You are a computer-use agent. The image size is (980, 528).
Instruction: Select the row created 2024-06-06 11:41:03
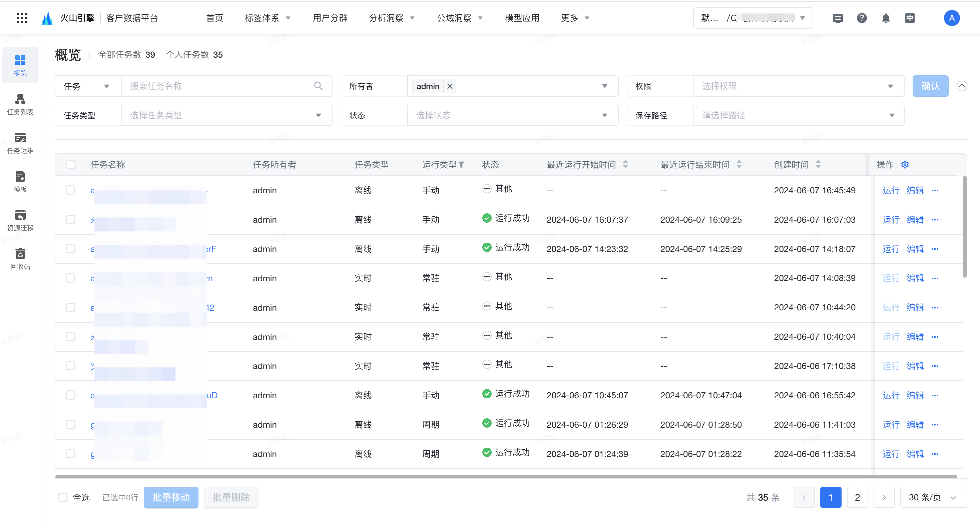click(71, 424)
